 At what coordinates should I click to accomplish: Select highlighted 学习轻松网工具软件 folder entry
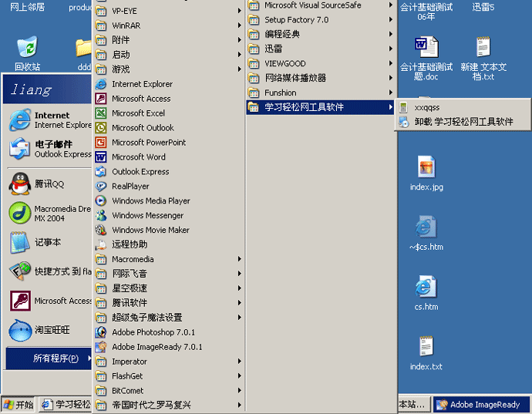[x=321, y=107]
